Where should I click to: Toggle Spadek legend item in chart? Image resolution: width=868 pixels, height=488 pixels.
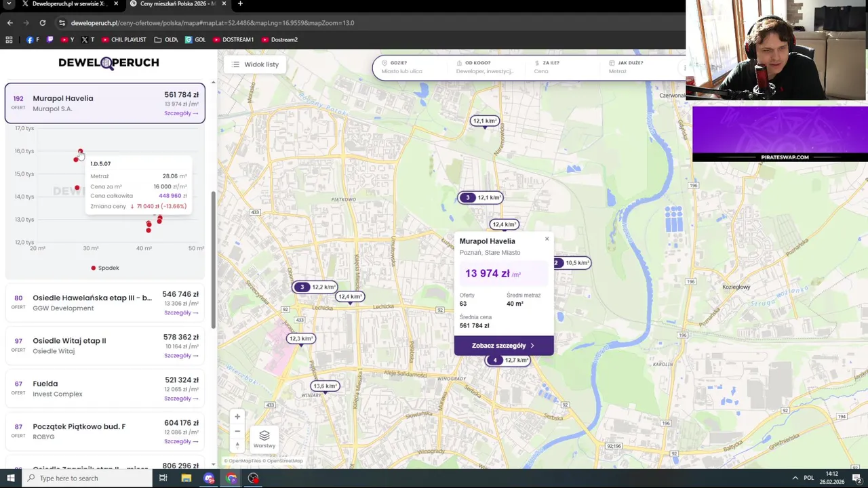coord(104,268)
